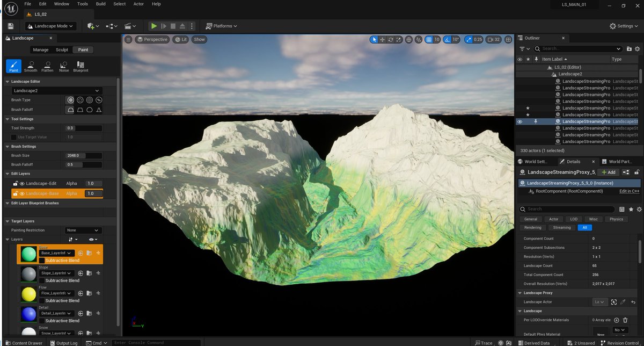Toggle visibility of Landscape-Edit layer

[23, 184]
